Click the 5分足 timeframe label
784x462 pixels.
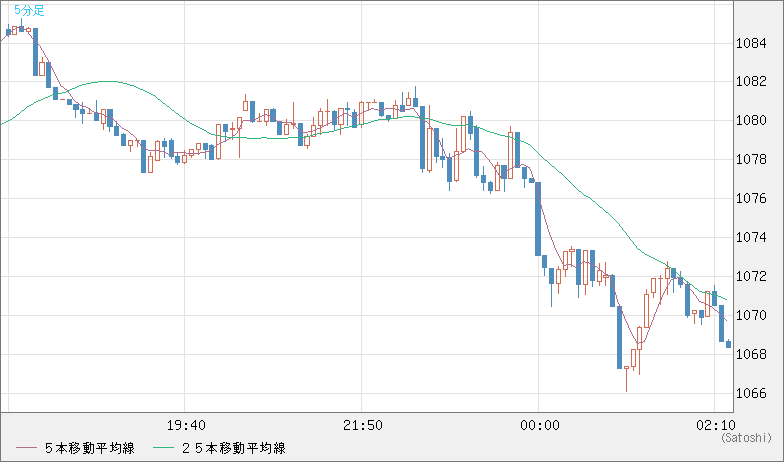[28, 10]
